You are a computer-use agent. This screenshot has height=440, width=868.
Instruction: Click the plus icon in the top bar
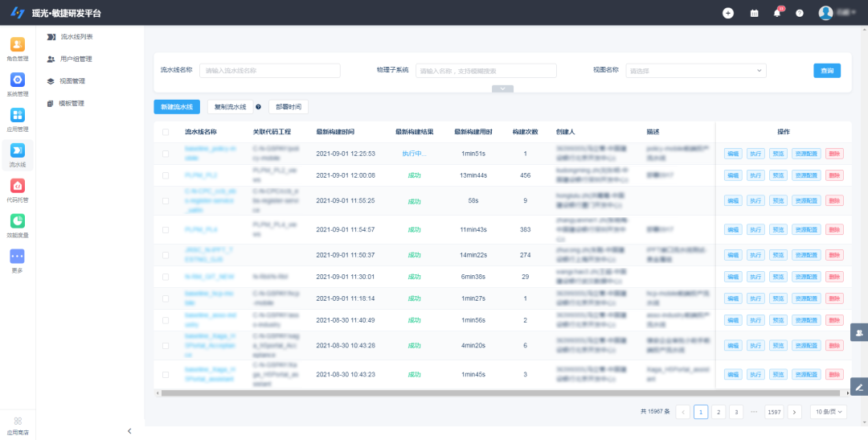(728, 13)
